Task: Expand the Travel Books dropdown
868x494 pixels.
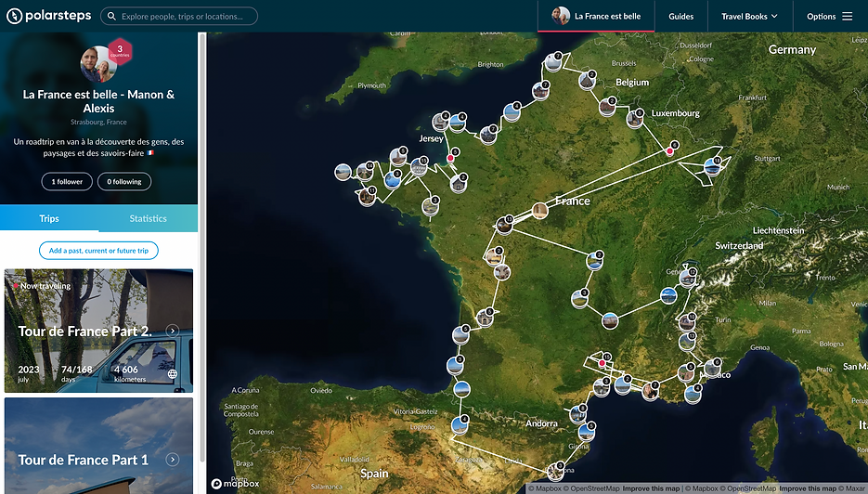Action: click(x=749, y=16)
